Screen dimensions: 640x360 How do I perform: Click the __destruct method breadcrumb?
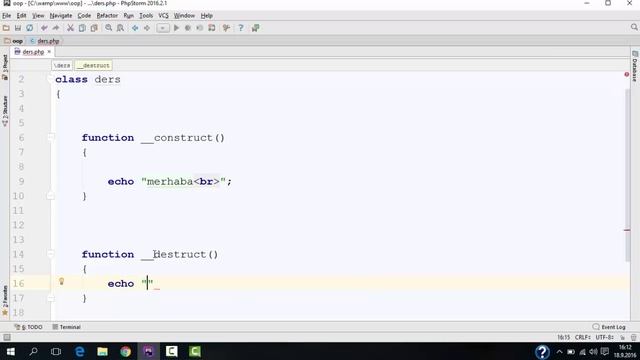coord(93,65)
